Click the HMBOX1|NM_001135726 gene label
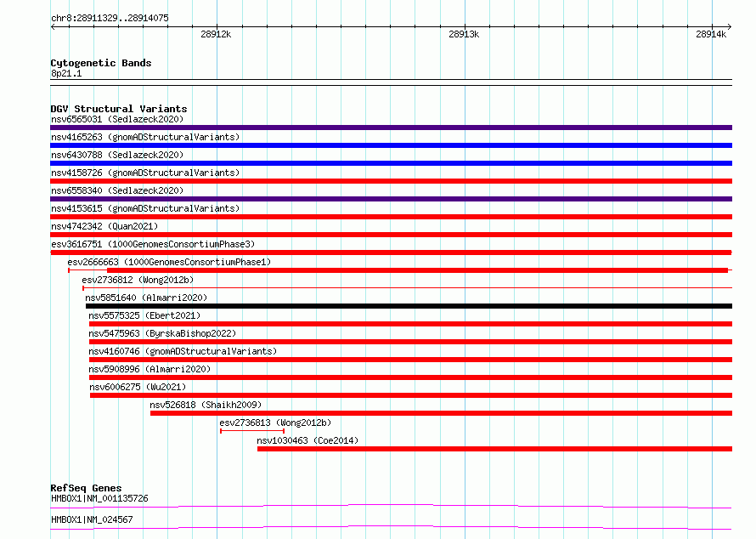The image size is (756, 539). 99,498
